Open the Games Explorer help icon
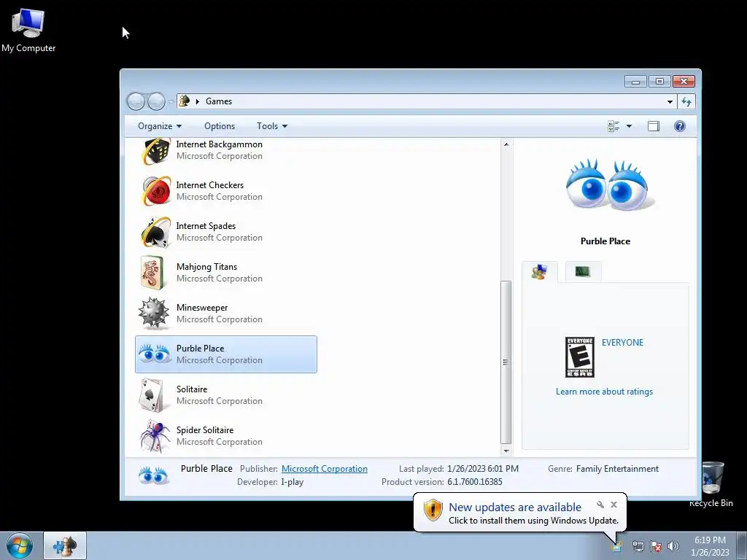Screen dimensions: 747x560 pos(680,125)
